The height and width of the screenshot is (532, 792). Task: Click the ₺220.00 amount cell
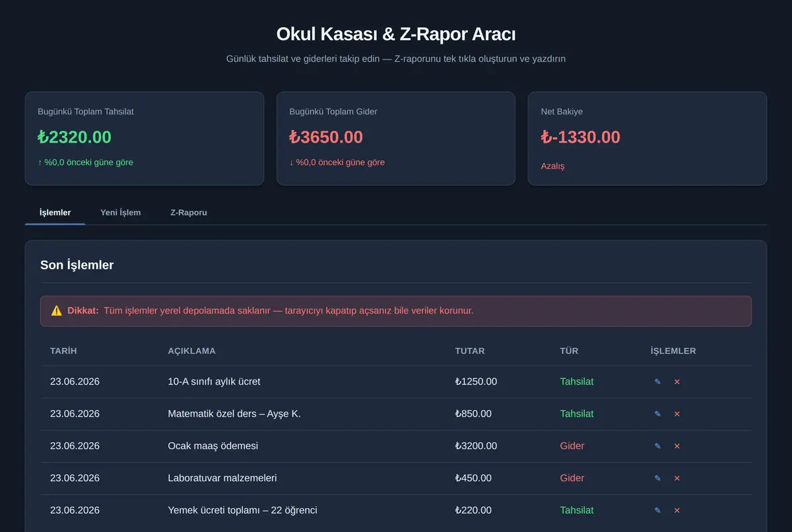[x=473, y=510]
